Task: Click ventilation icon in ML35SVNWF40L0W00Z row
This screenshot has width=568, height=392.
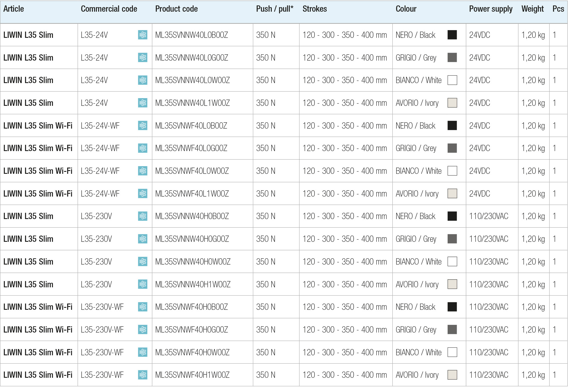Action: (x=143, y=171)
